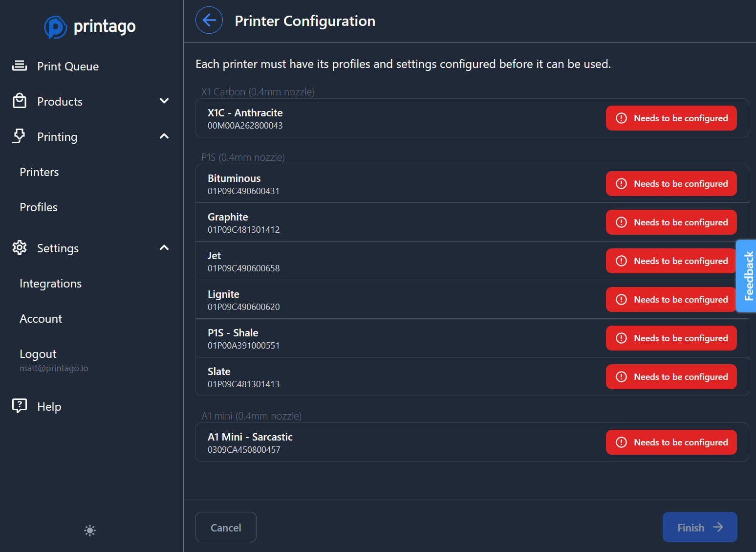Click the X1C - Anthracite printer name
Screen dimensions: 756x552
(245, 113)
